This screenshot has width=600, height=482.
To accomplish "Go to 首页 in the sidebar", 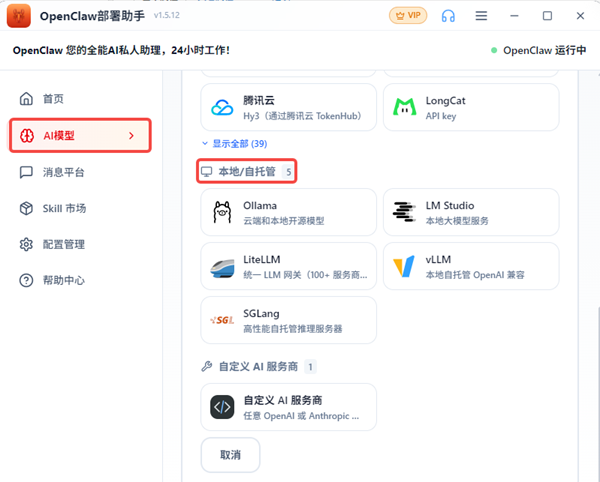I will pos(80,99).
